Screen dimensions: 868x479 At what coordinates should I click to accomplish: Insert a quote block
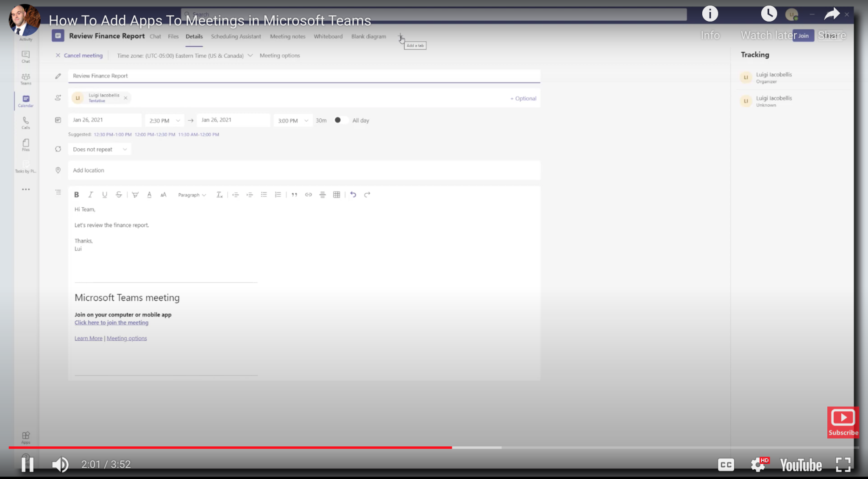coord(294,195)
